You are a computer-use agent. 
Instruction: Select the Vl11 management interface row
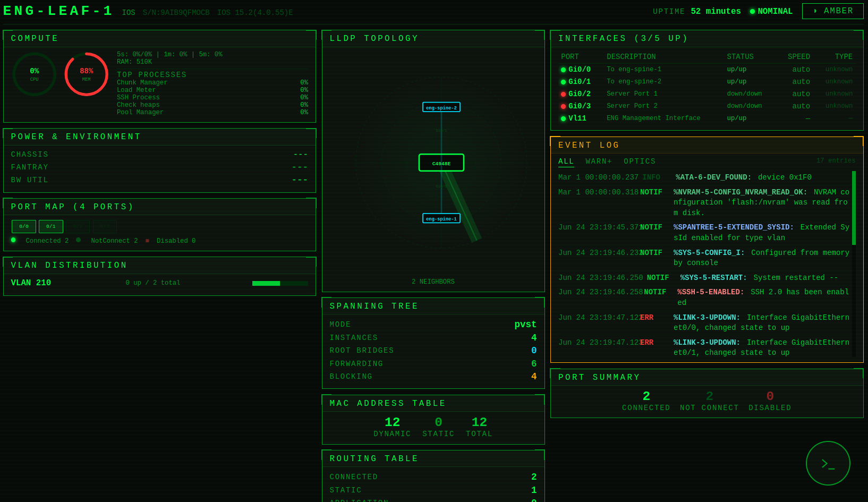[707, 118]
